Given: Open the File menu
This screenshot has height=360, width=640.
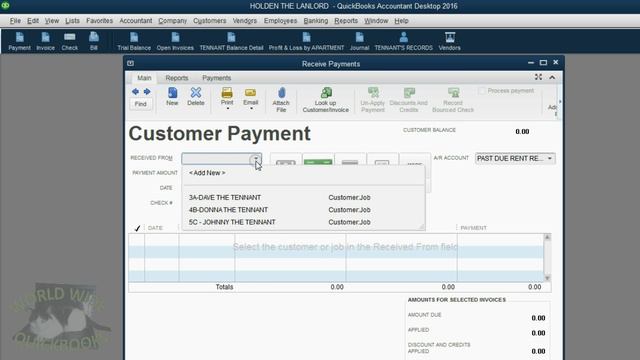Looking at the screenshot, I should tap(15, 21).
